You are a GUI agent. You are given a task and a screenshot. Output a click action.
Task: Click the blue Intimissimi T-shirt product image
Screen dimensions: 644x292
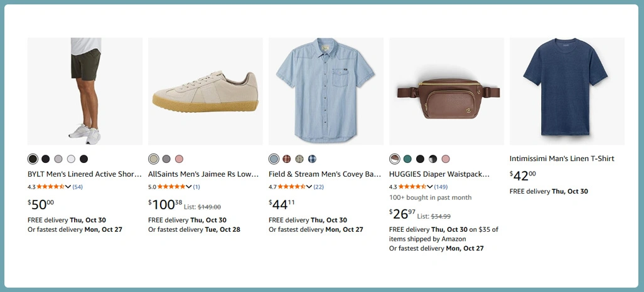coord(567,91)
